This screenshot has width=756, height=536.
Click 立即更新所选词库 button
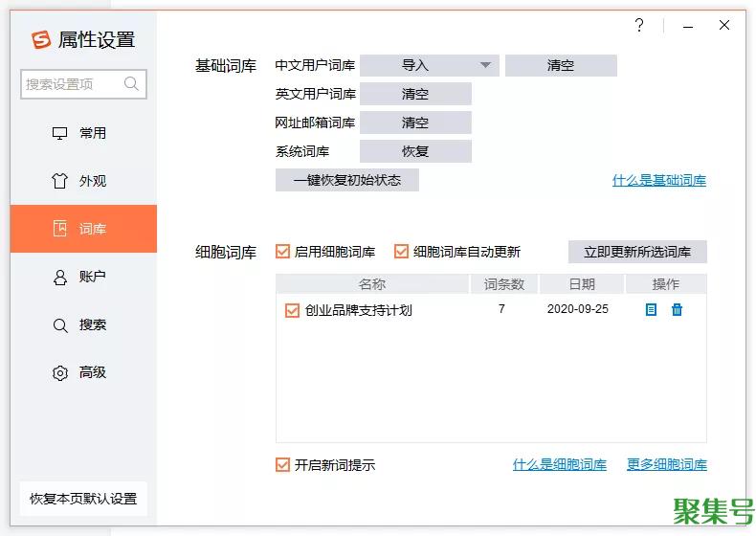coord(637,252)
